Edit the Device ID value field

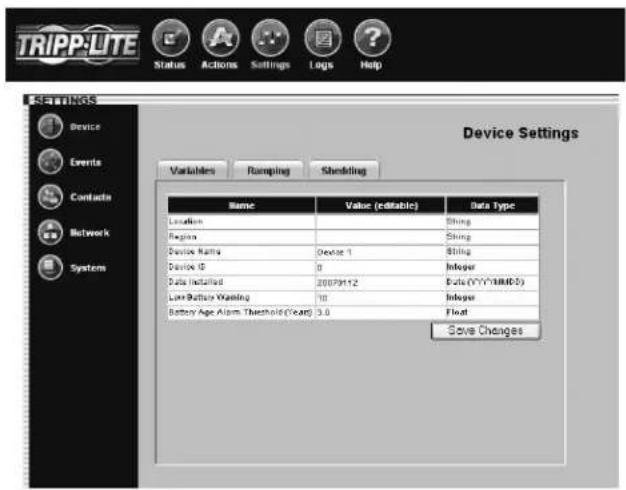tap(380, 267)
